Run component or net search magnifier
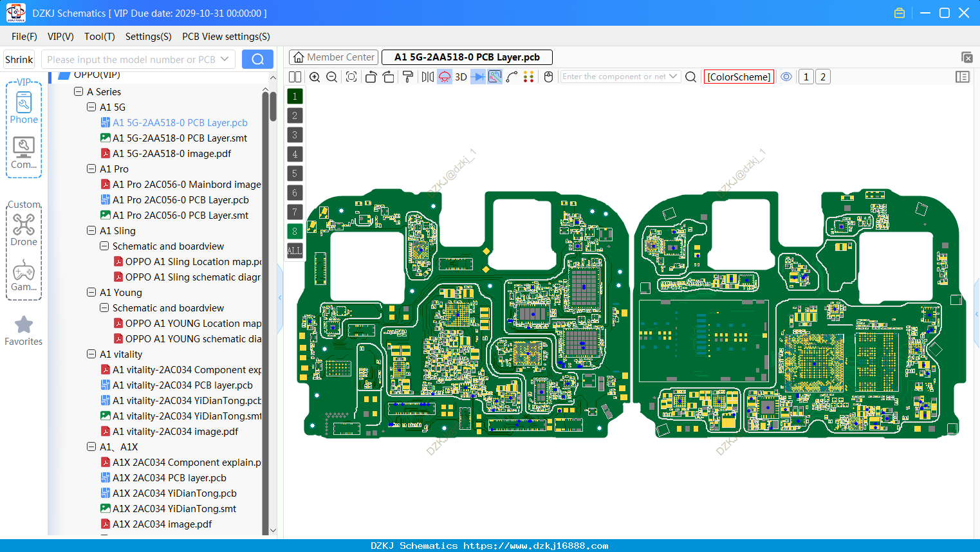Viewport: 980px width, 552px height. click(x=691, y=77)
